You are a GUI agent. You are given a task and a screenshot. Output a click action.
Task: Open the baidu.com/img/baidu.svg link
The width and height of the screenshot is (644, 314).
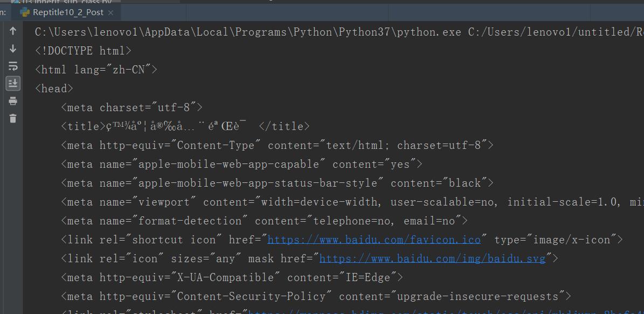pos(432,258)
